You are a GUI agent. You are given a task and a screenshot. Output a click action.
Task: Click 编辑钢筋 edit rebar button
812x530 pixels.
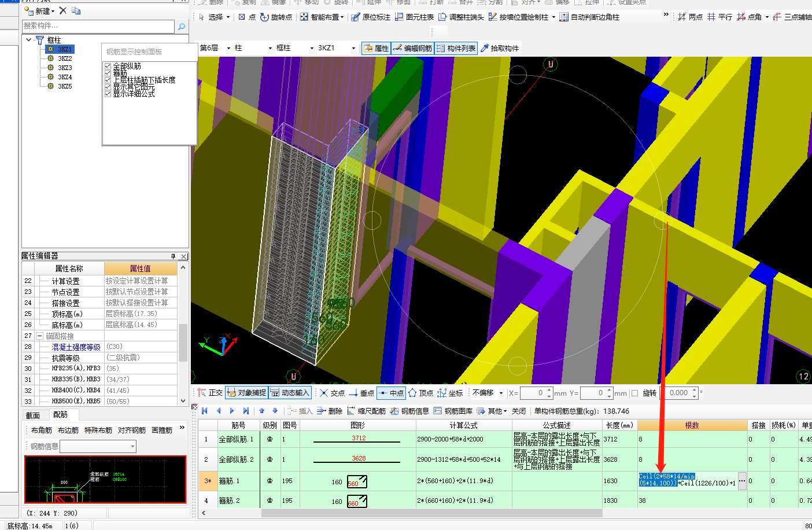pos(413,48)
